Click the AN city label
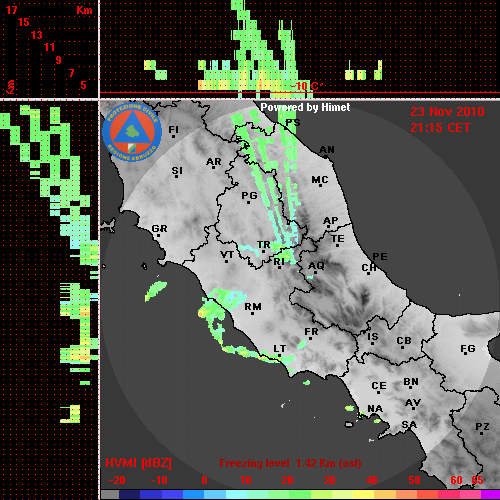 (327, 150)
